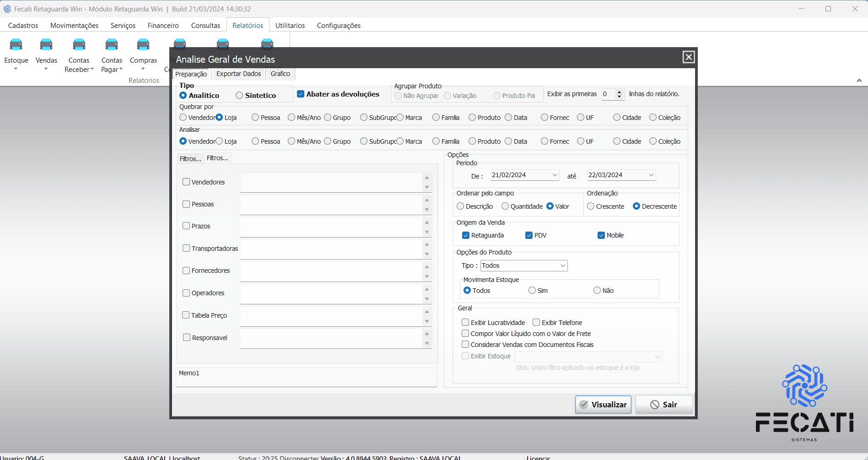
Task: Open the end date 'até' dropdown
Action: click(x=651, y=175)
